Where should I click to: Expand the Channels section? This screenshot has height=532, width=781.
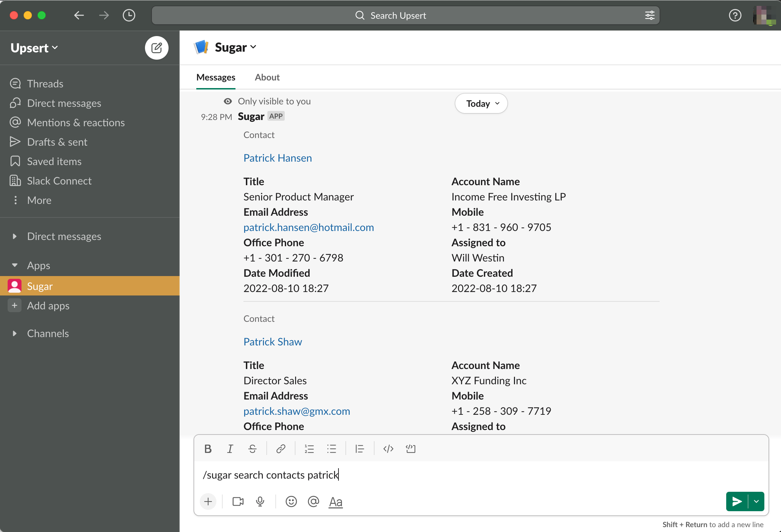coord(14,333)
